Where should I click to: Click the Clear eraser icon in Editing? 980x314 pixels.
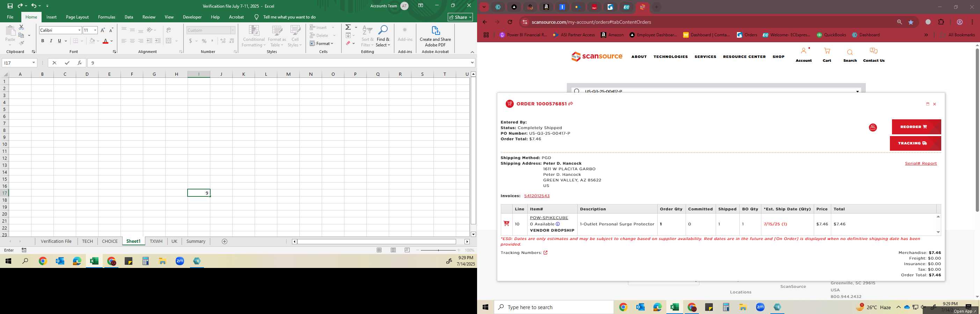click(x=348, y=43)
